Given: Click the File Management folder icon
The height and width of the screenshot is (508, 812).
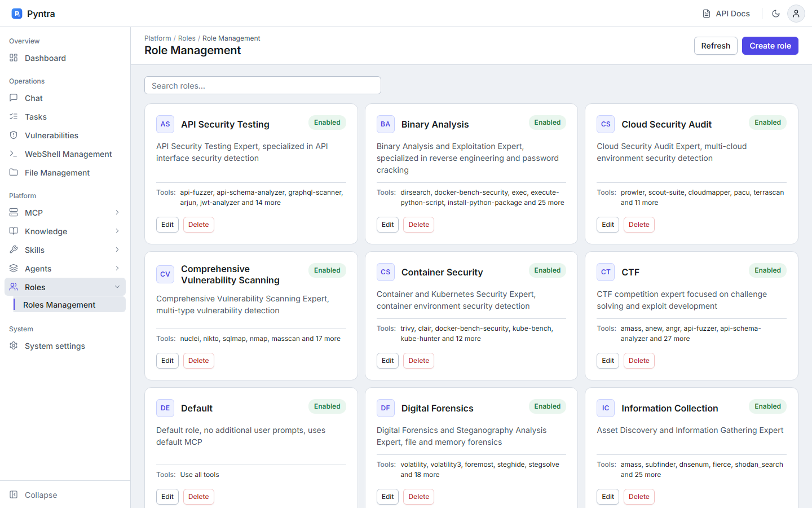Looking at the screenshot, I should 14,173.
